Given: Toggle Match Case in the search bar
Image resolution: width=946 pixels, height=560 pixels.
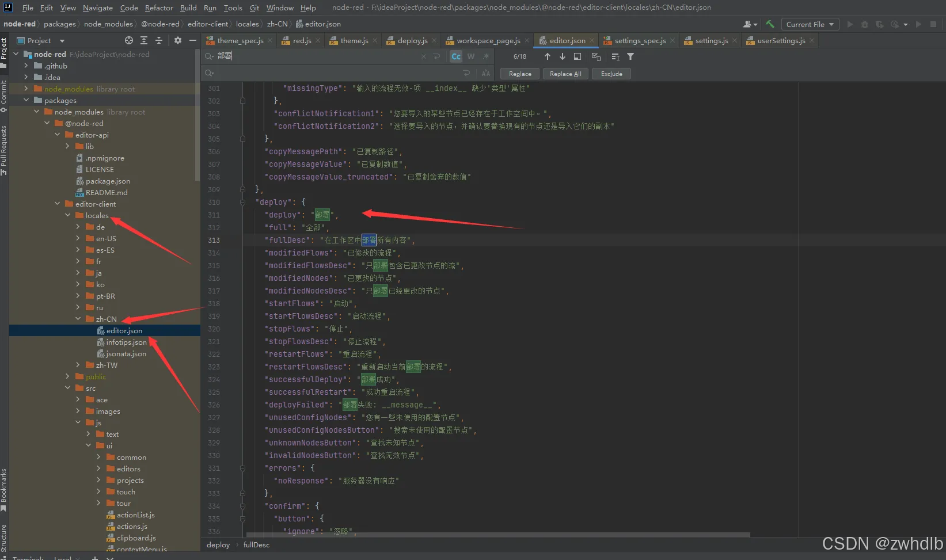Looking at the screenshot, I should point(455,56).
